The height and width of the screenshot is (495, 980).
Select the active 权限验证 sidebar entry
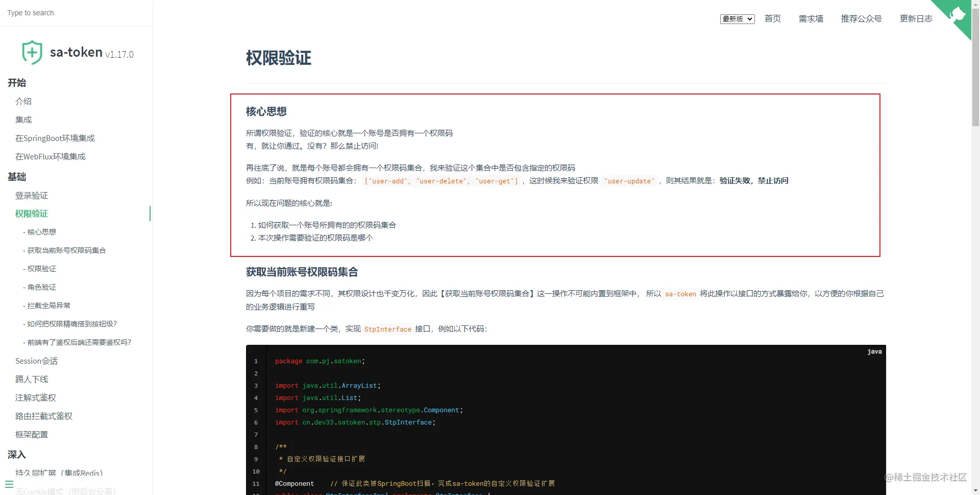click(32, 214)
